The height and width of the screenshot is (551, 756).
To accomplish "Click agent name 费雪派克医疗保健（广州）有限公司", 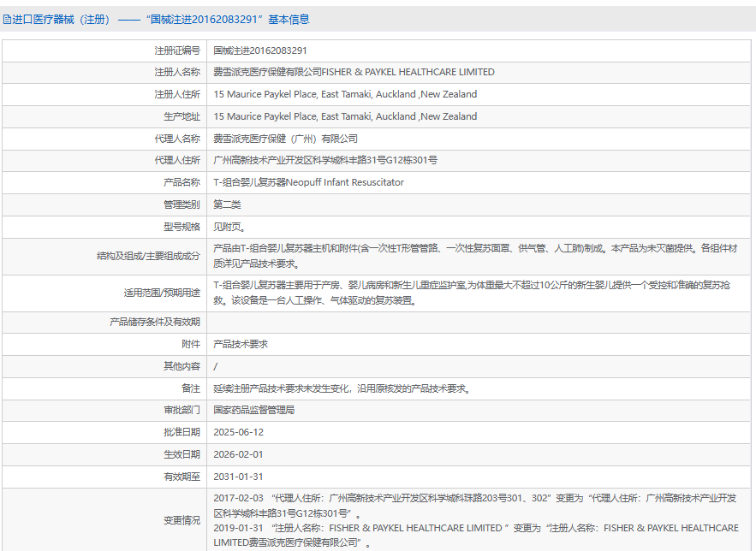I will click(285, 139).
